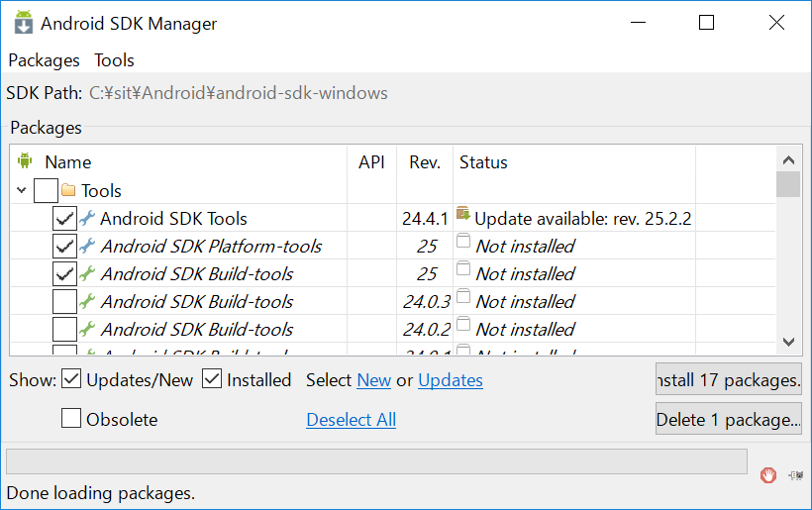Viewport: 812px width, 510px height.
Task: Select the Tools folder label
Action: [x=101, y=191]
